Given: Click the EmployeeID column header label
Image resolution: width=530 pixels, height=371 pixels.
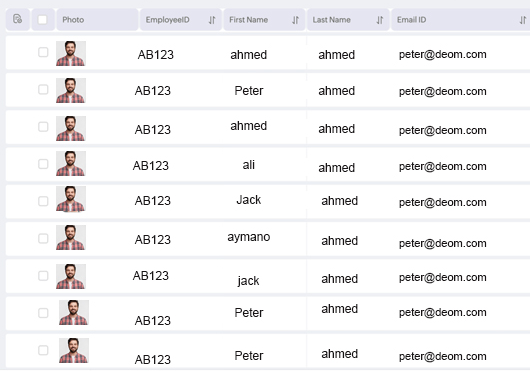Looking at the screenshot, I should (167, 20).
